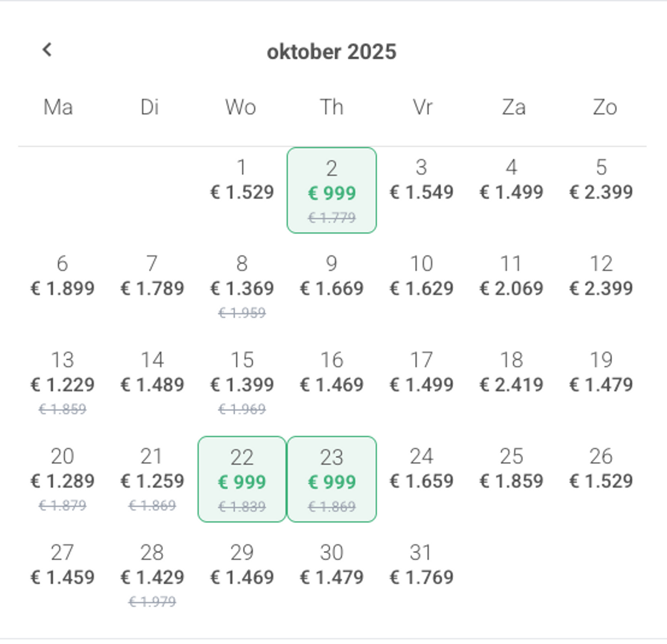Select October 6 for € 1.899
Image resolution: width=667 pixels, height=644 pixels.
click(x=63, y=286)
